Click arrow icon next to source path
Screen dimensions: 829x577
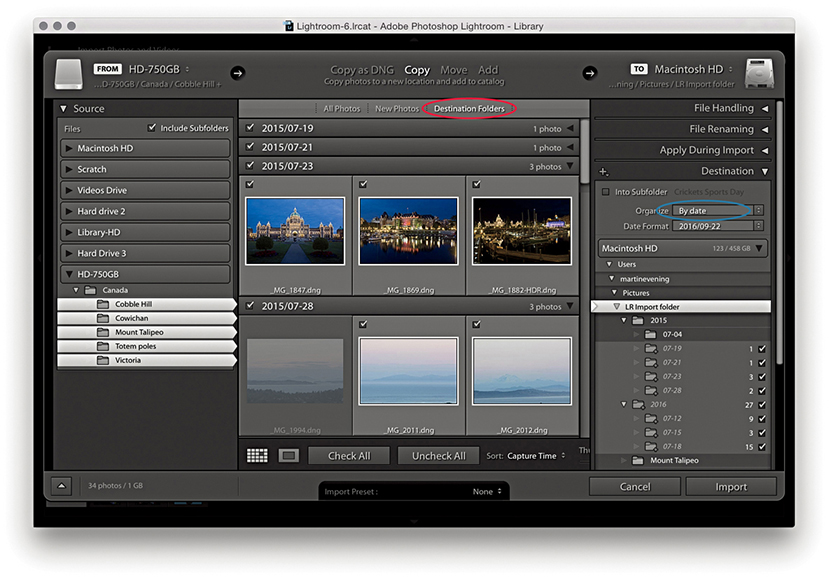[x=237, y=72]
